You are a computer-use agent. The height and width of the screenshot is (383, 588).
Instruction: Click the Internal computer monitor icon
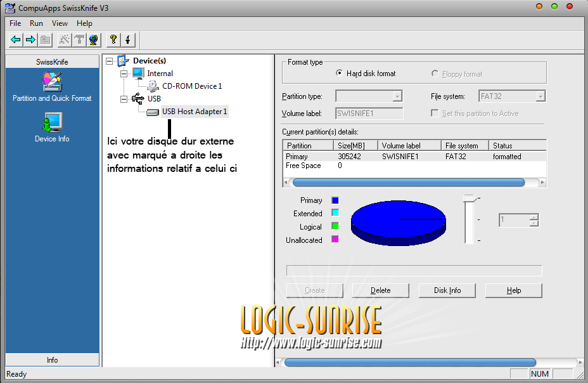138,74
